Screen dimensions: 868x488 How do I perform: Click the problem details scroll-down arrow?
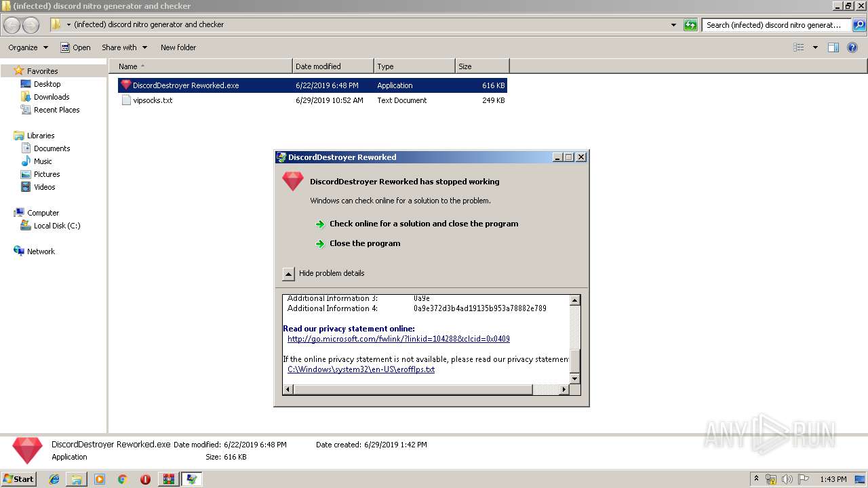(575, 378)
